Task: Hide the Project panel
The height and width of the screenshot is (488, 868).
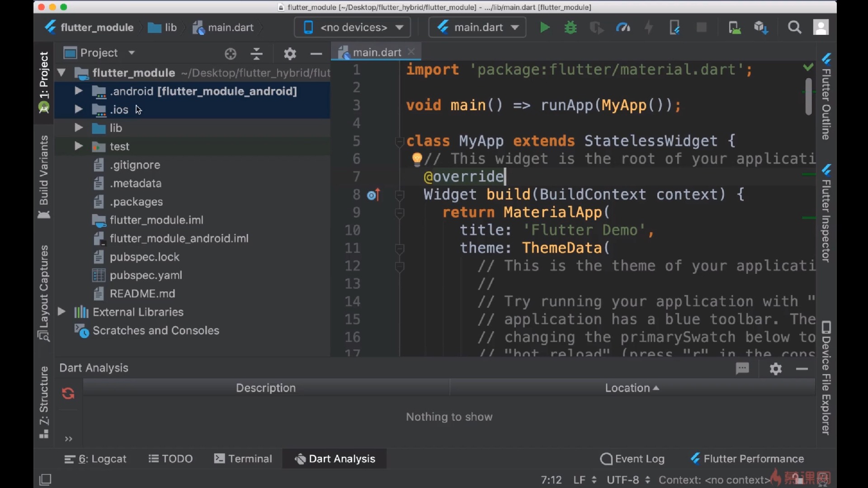Action: tap(316, 54)
